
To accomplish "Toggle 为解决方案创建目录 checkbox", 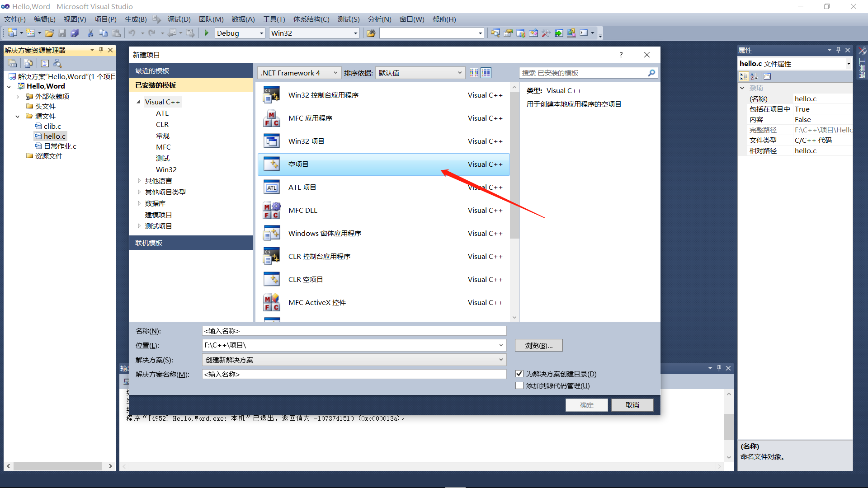I will pyautogui.click(x=519, y=374).
